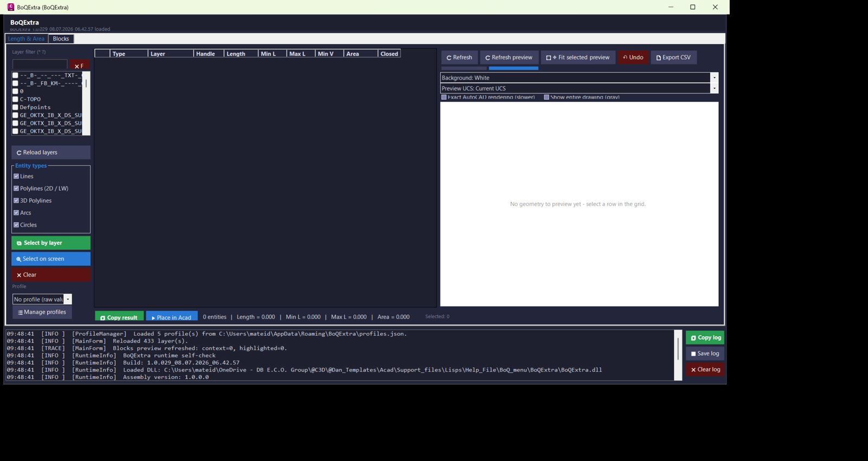The height and width of the screenshot is (461, 868).
Task: Click the Manage profiles button
Action: click(x=42, y=312)
